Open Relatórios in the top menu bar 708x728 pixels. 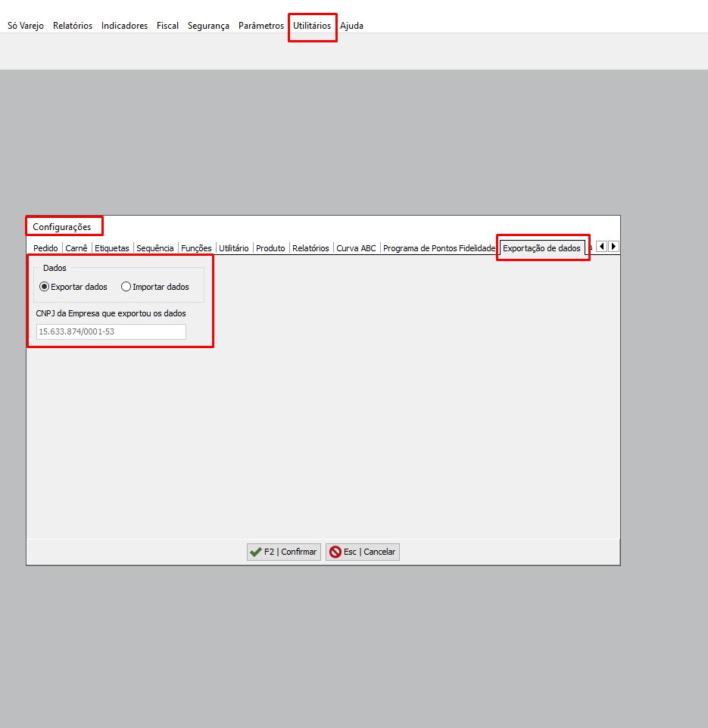(x=73, y=26)
